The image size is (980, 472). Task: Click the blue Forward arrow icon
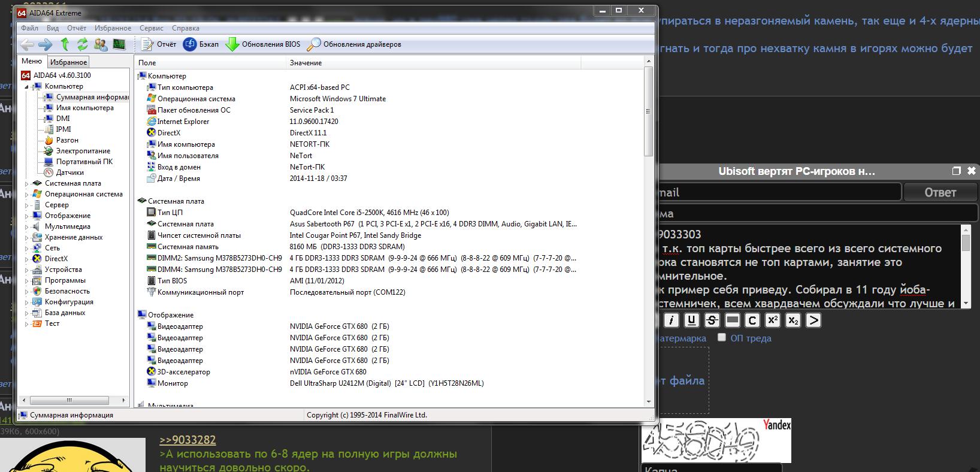click(x=46, y=44)
